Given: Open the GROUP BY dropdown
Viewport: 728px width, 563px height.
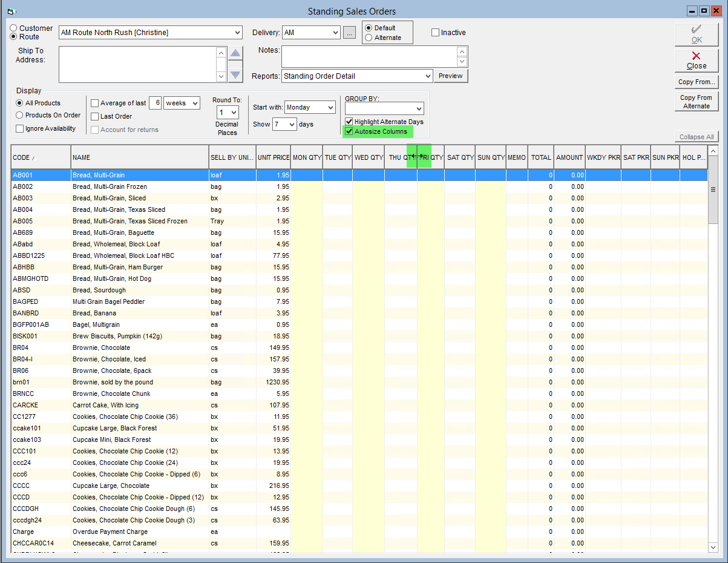Looking at the screenshot, I should point(419,108).
